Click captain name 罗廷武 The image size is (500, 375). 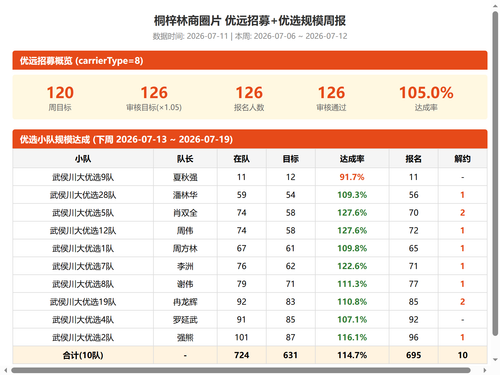coord(185,320)
